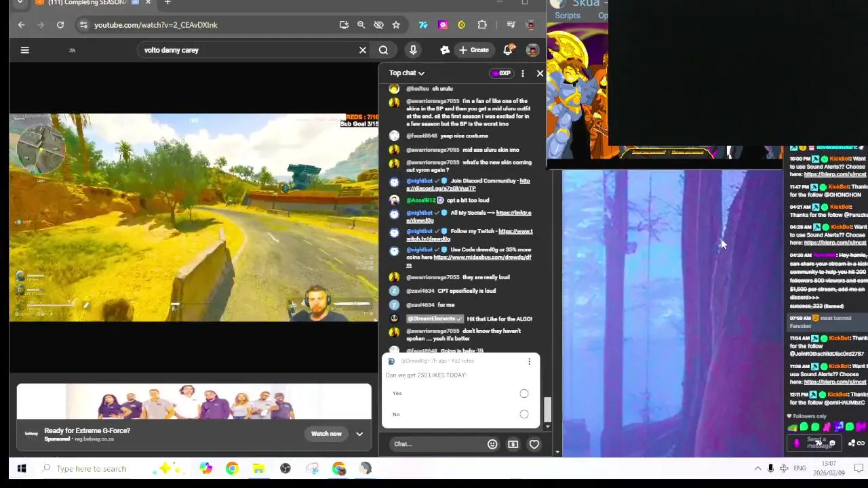Select Yes in the 250 likes poll
This screenshot has width=868, height=488.
tap(524, 393)
